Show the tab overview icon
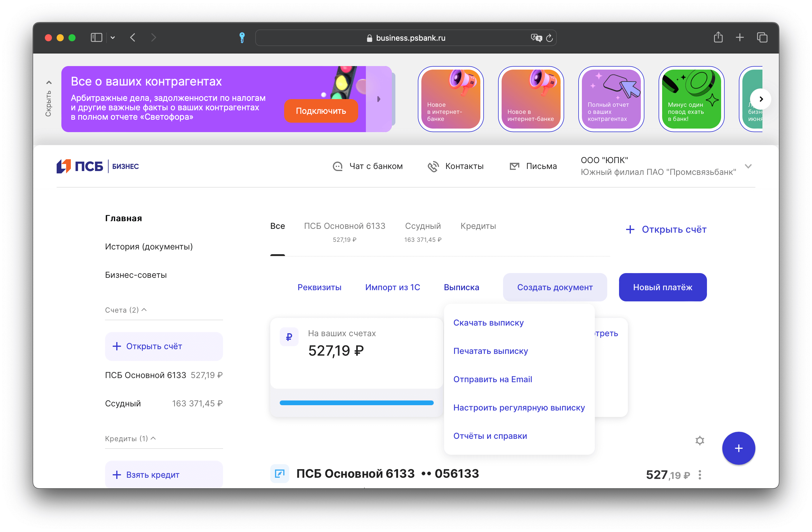Image resolution: width=812 pixels, height=532 pixels. [762, 37]
